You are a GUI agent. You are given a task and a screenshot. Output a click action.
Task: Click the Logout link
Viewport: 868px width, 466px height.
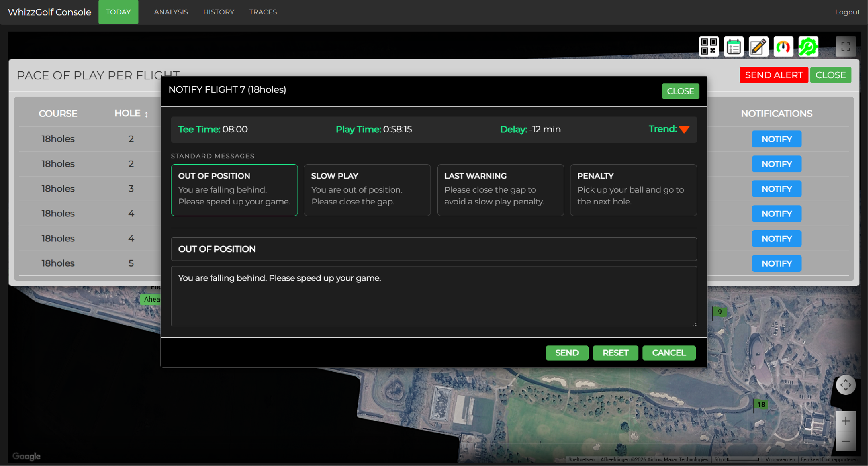pyautogui.click(x=847, y=12)
